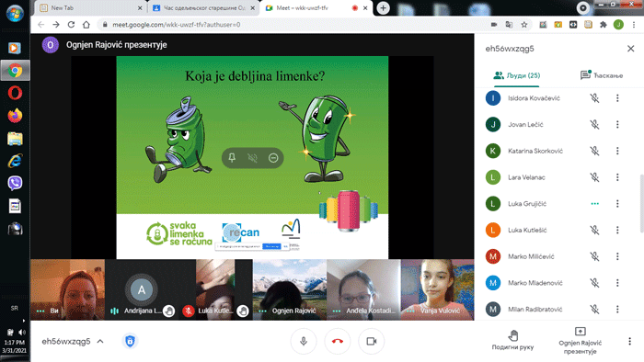This screenshot has height=362, width=644.
Task: Expand meeting details next to eh56wxzqg5
Action: pyautogui.click(x=100, y=341)
